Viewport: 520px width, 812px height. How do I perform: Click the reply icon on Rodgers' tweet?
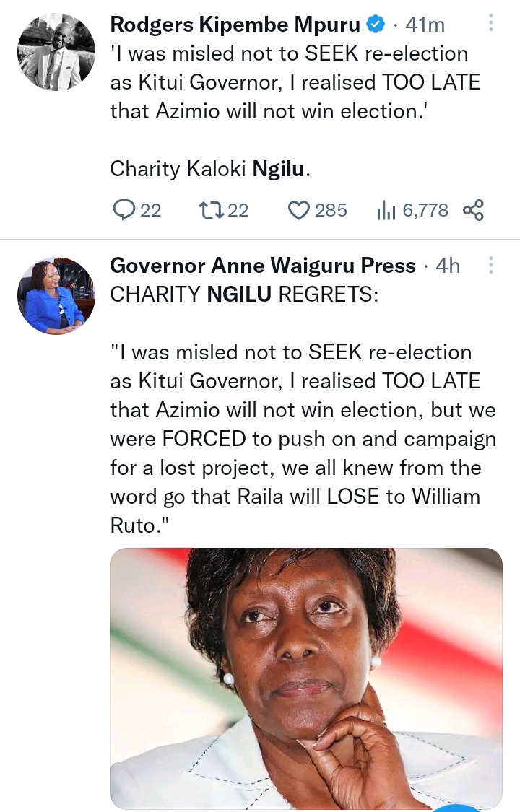(x=125, y=210)
